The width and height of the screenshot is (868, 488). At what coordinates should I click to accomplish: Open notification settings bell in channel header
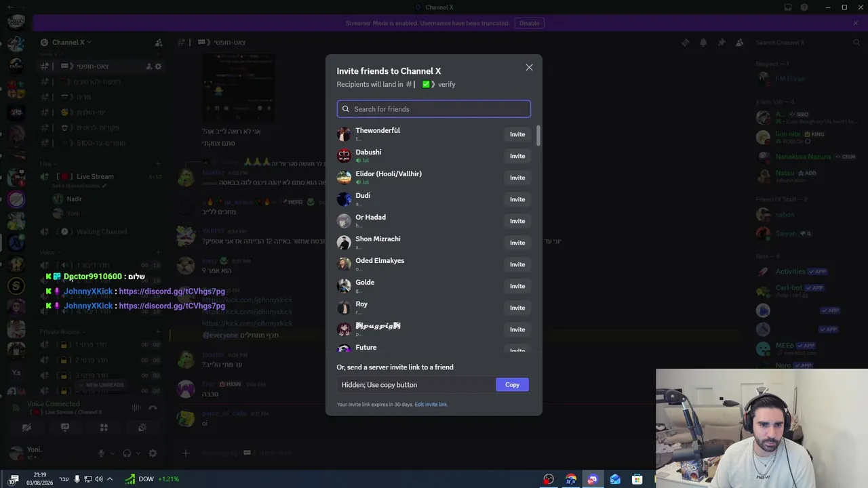pyautogui.click(x=703, y=43)
